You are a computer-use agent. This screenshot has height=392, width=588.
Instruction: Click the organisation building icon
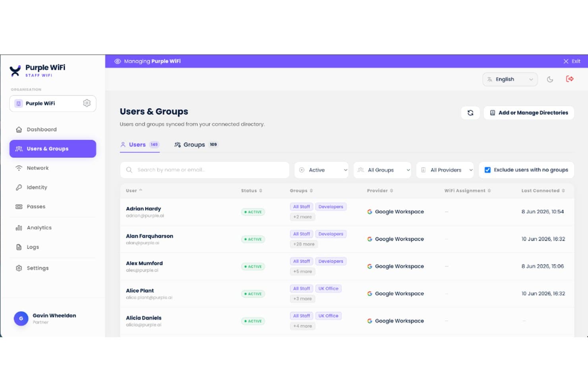(x=18, y=103)
